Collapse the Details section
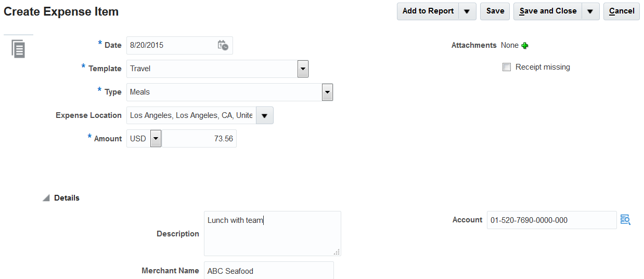644x279 pixels. pyautogui.click(x=46, y=198)
